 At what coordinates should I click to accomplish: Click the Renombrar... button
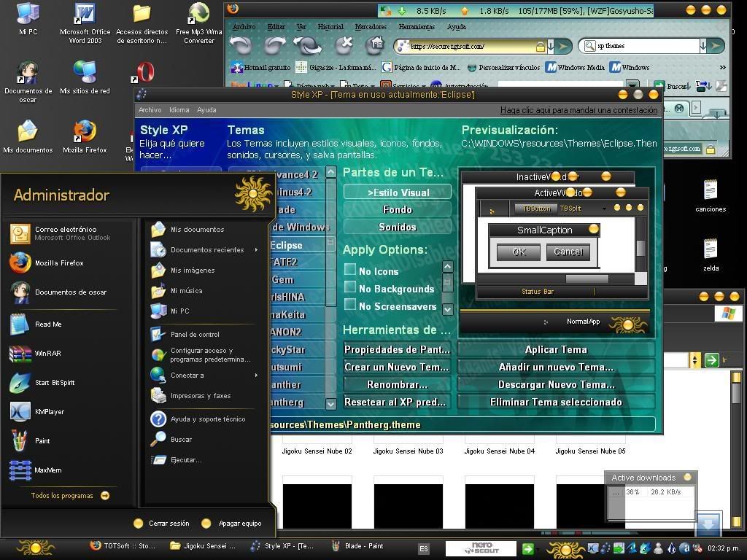click(397, 384)
